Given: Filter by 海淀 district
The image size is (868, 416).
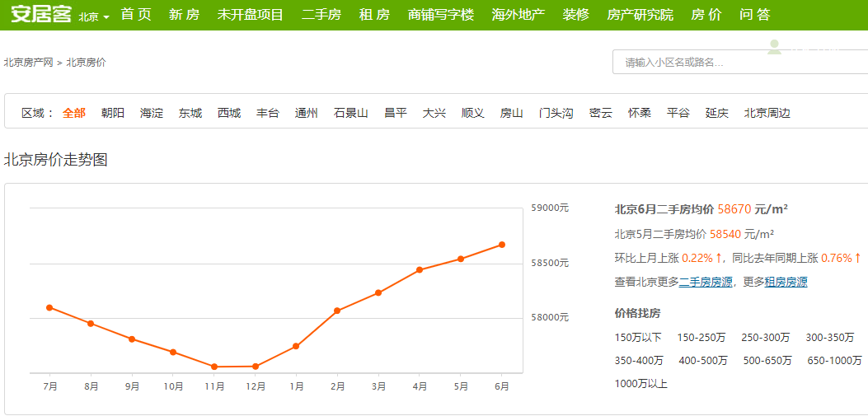Looking at the screenshot, I should point(152,114).
